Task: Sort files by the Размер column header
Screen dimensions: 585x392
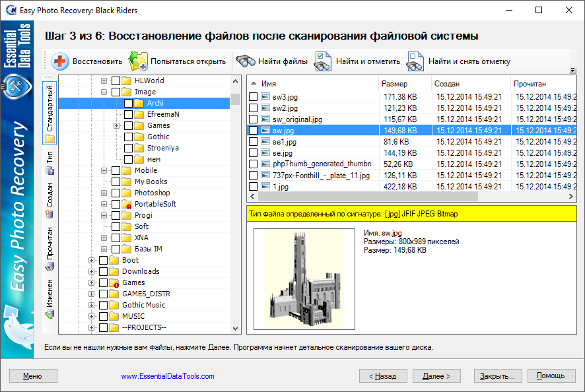Action: tap(405, 84)
